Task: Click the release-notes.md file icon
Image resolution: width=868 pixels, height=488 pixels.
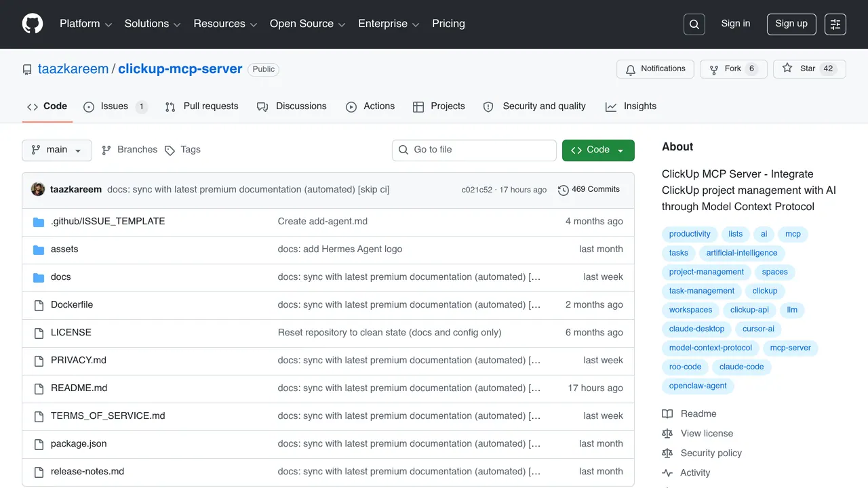Action: point(39,472)
